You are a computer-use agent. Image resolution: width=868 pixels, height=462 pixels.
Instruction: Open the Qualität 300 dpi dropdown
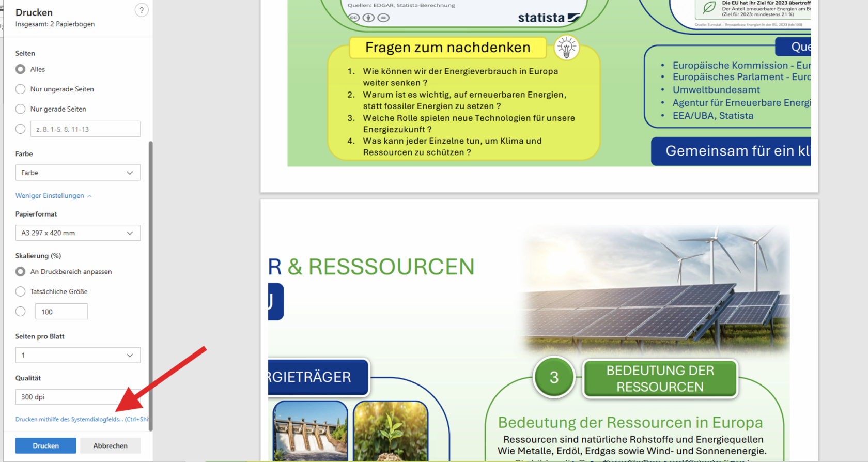click(x=78, y=397)
